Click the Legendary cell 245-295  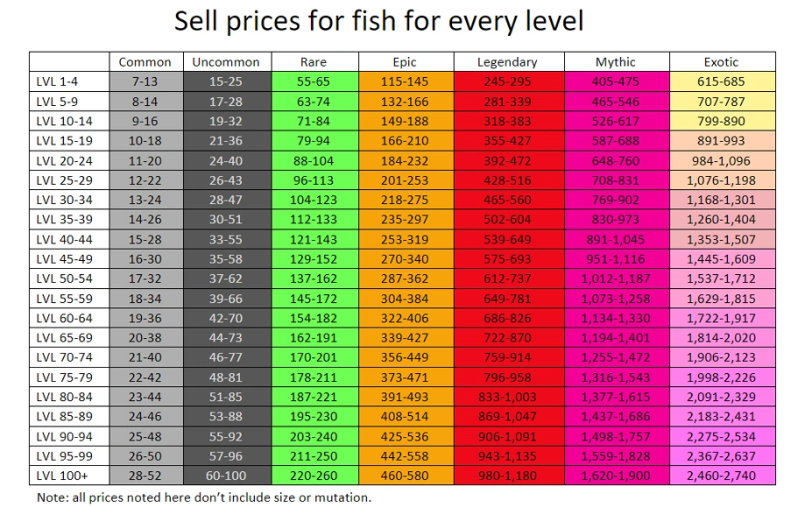point(507,81)
